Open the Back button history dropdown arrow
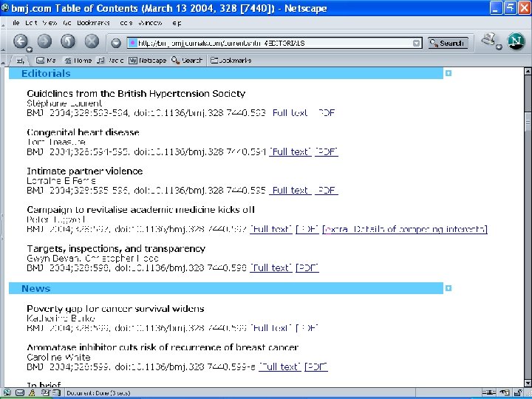This screenshot has height=399, width=532. [29, 50]
